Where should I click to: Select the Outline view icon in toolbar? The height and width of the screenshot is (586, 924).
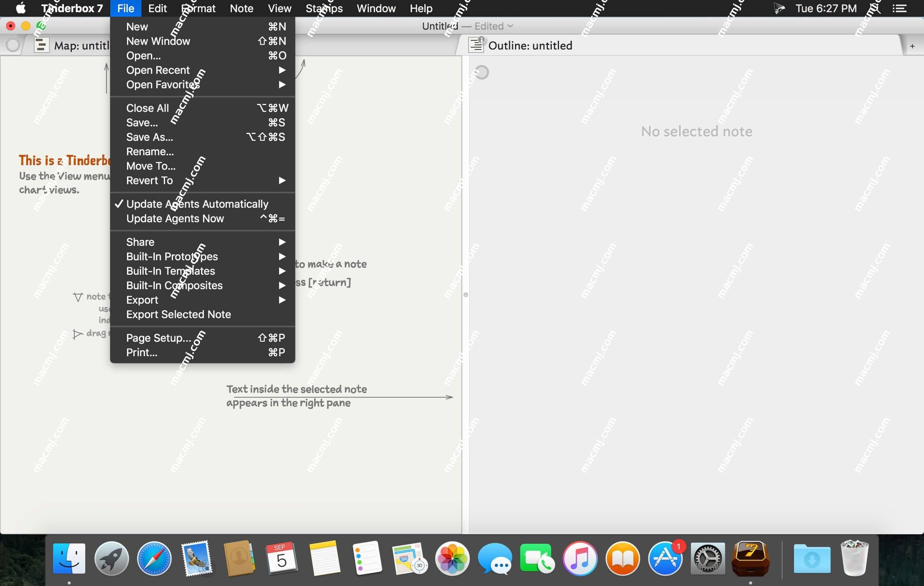(x=476, y=45)
